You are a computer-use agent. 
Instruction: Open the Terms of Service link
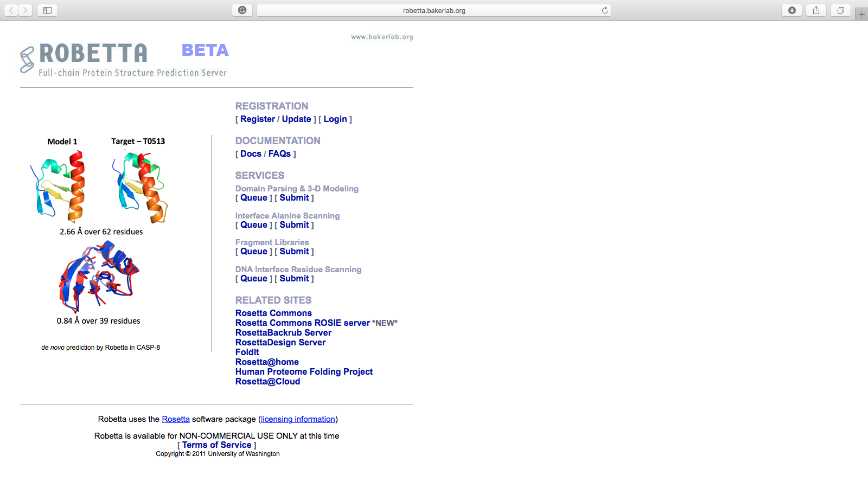point(217,445)
